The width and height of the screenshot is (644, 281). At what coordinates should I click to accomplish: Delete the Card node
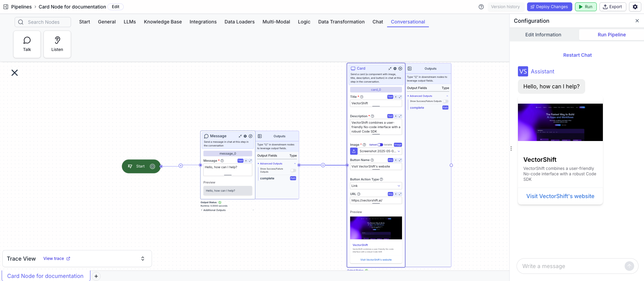(x=400, y=69)
